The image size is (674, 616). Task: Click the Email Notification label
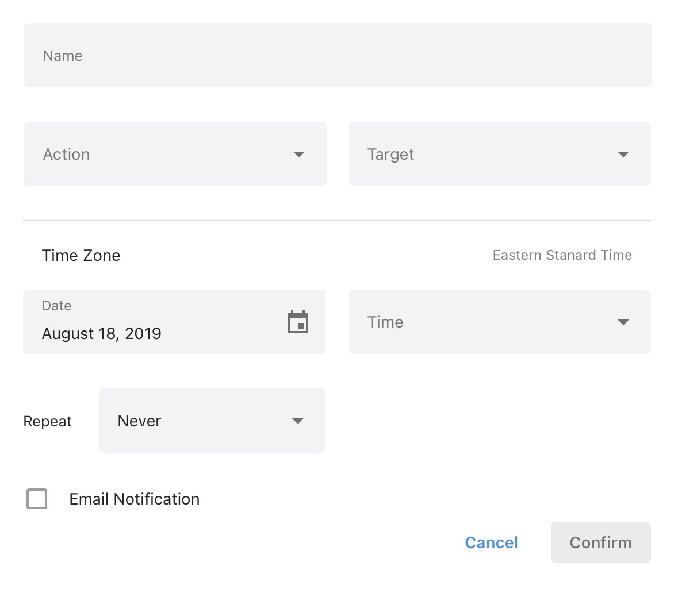[x=135, y=499]
